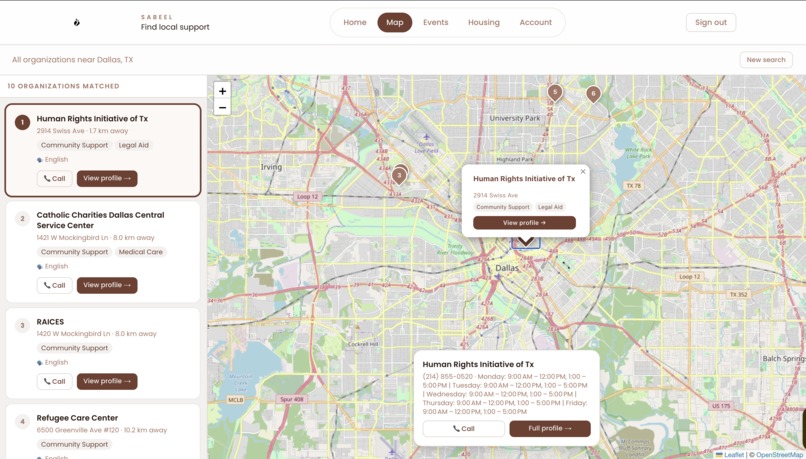Image resolution: width=806 pixels, height=459 pixels.
Task: Open the Home tab
Action: pos(355,23)
